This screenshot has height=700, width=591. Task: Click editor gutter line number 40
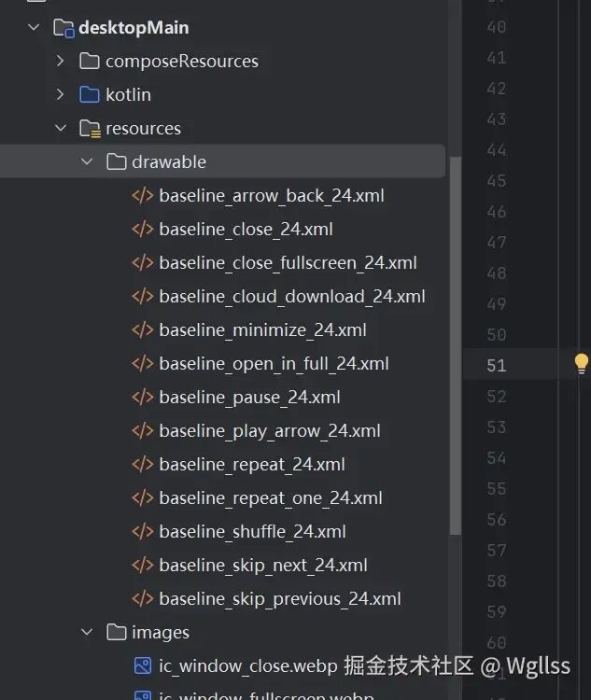(497, 27)
